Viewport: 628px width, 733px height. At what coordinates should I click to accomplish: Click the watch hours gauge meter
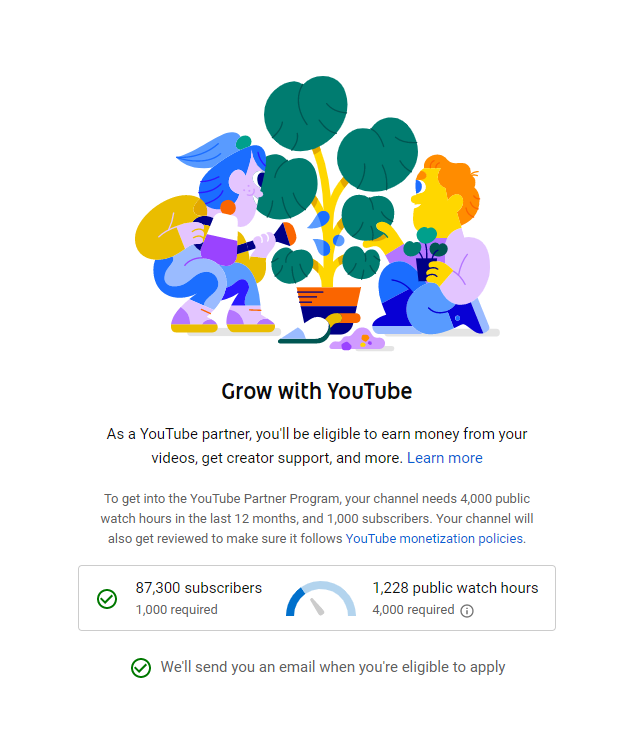point(321,599)
